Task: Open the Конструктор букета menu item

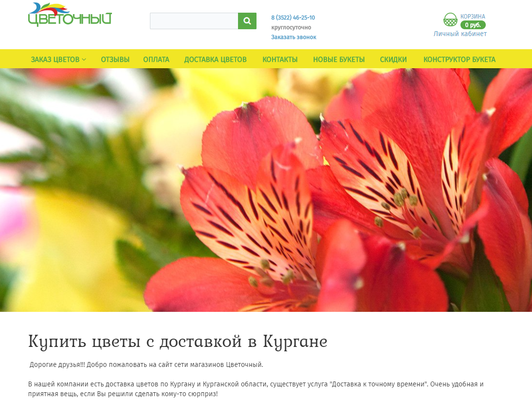Action: 459,59
